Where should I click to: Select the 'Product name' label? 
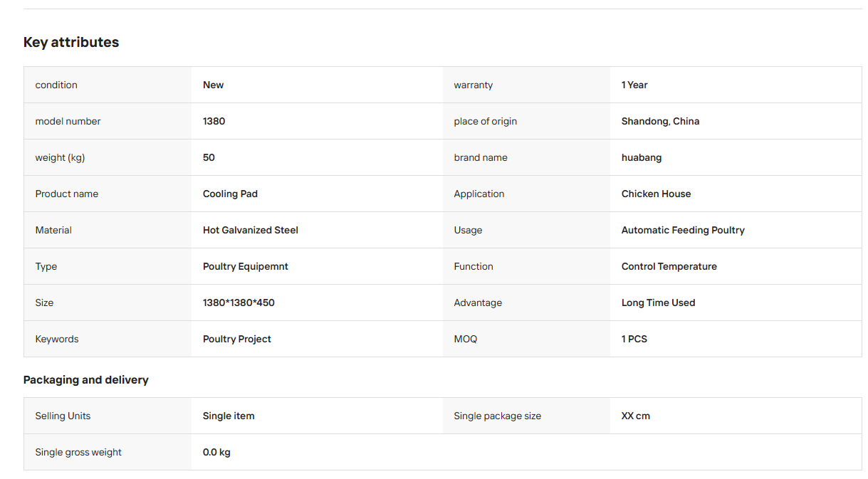(67, 194)
